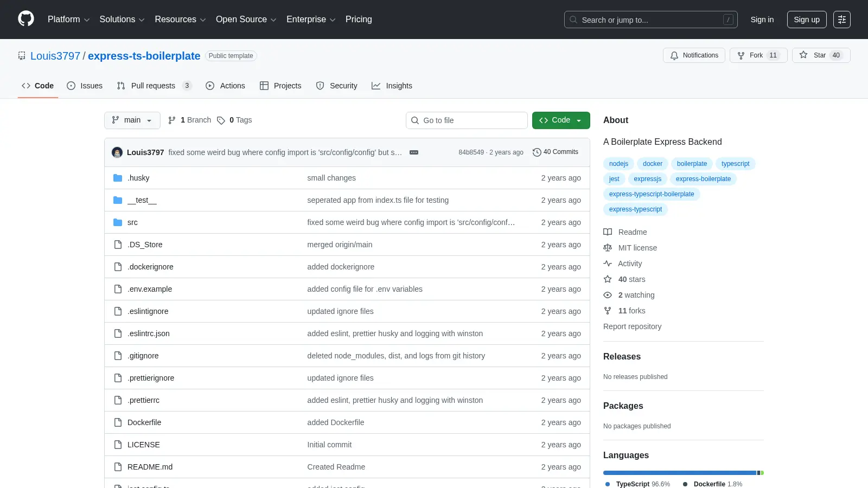Click the Fork icon button
The image size is (868, 488).
(x=741, y=55)
